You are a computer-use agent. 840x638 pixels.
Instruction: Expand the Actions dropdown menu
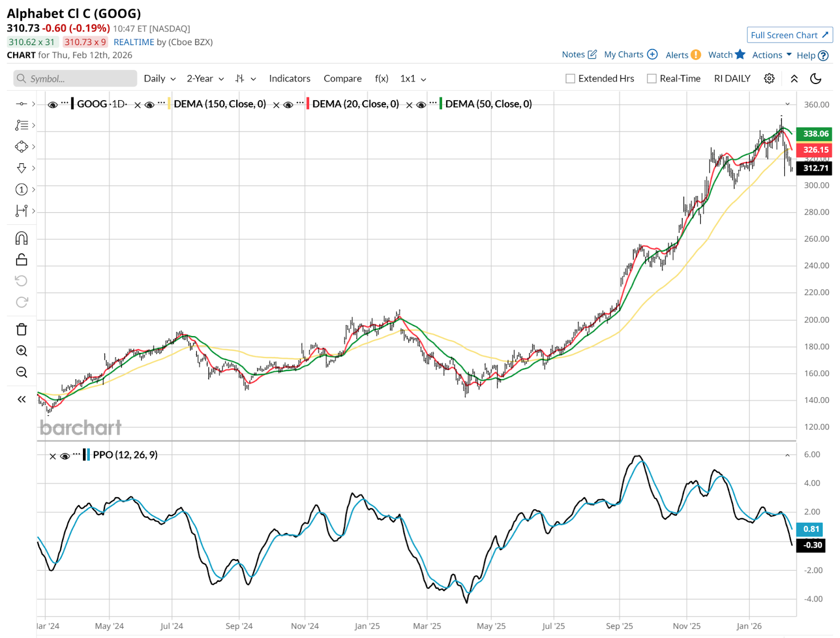[771, 55]
